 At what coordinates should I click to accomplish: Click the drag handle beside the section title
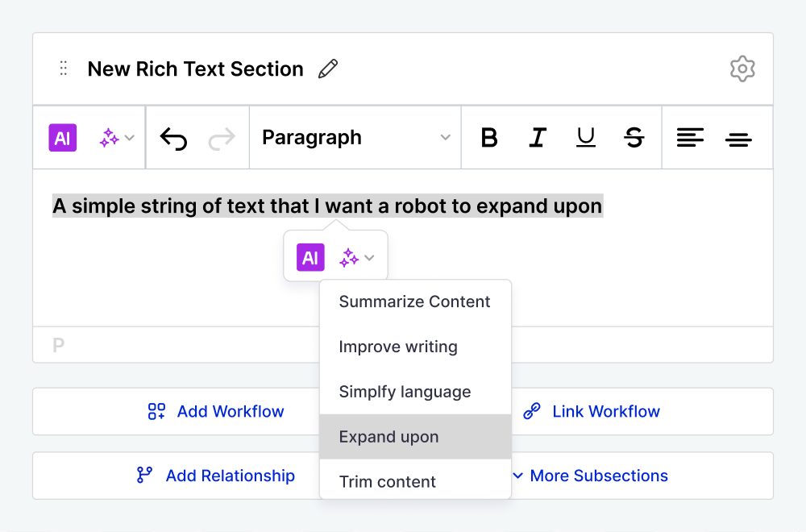(63, 69)
